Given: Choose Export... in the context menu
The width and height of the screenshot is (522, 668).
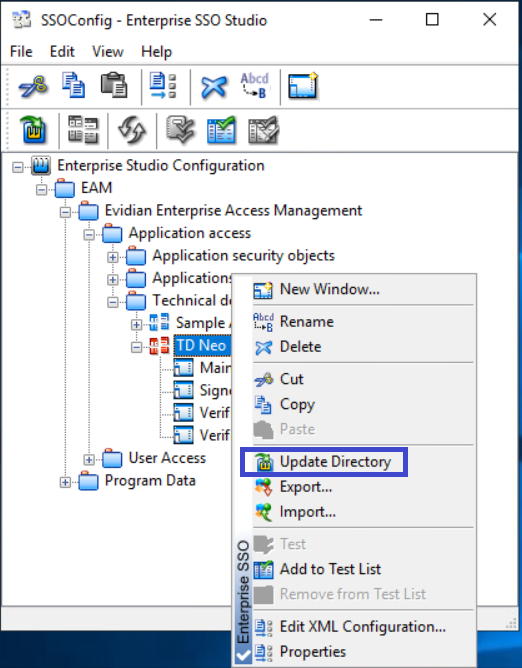Looking at the screenshot, I should point(363,487).
